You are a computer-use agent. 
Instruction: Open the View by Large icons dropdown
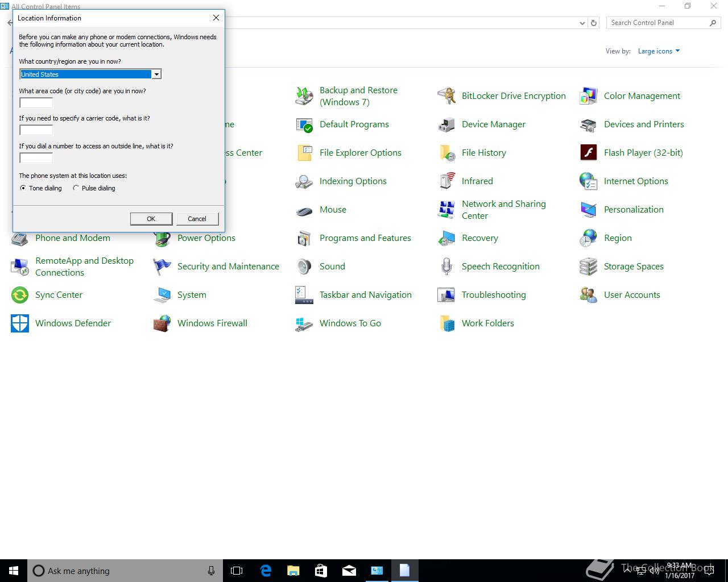coord(659,51)
